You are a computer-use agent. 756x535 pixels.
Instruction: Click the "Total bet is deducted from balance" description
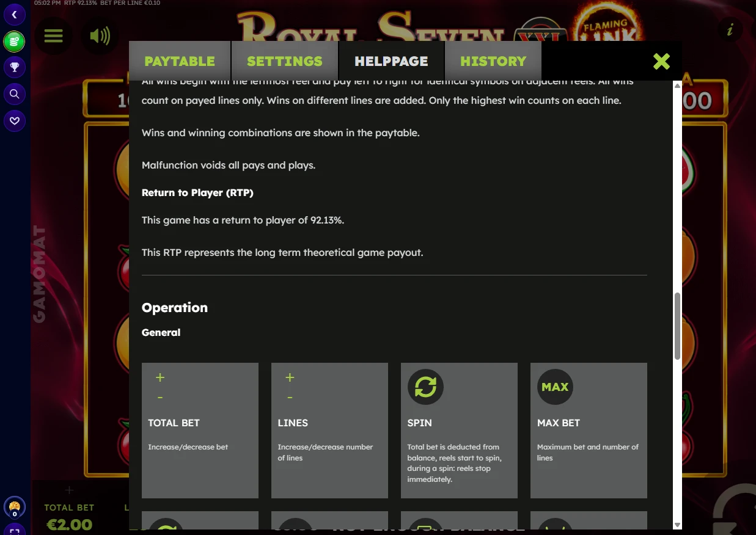pyautogui.click(x=454, y=463)
